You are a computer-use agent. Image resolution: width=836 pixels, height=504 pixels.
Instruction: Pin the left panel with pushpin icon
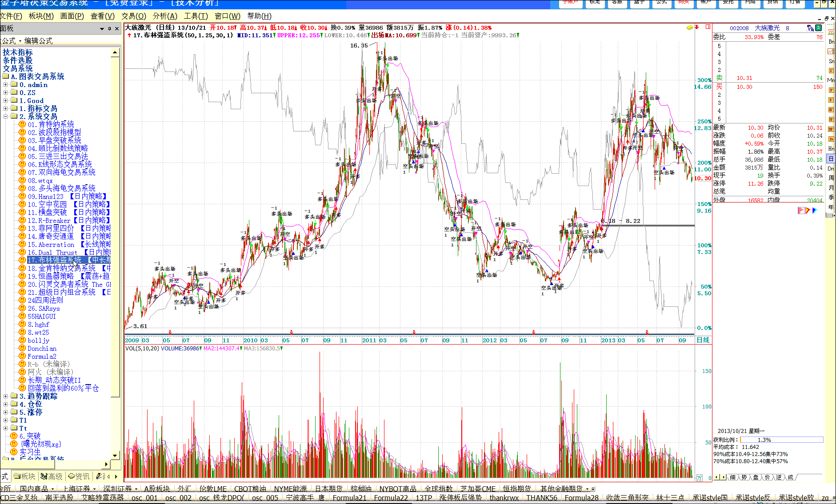tap(109, 28)
